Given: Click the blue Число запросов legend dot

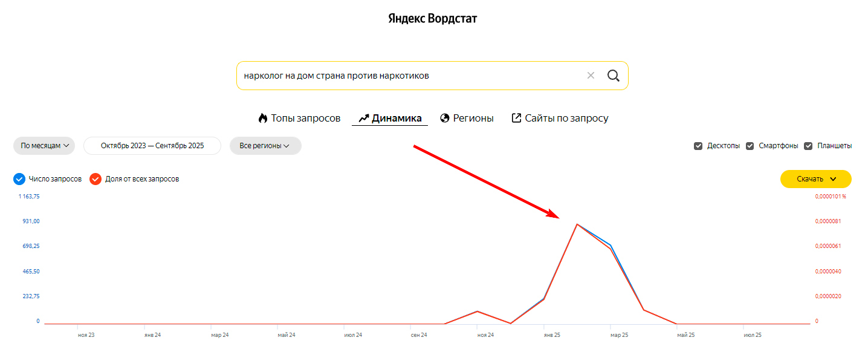Looking at the screenshot, I should (19, 179).
